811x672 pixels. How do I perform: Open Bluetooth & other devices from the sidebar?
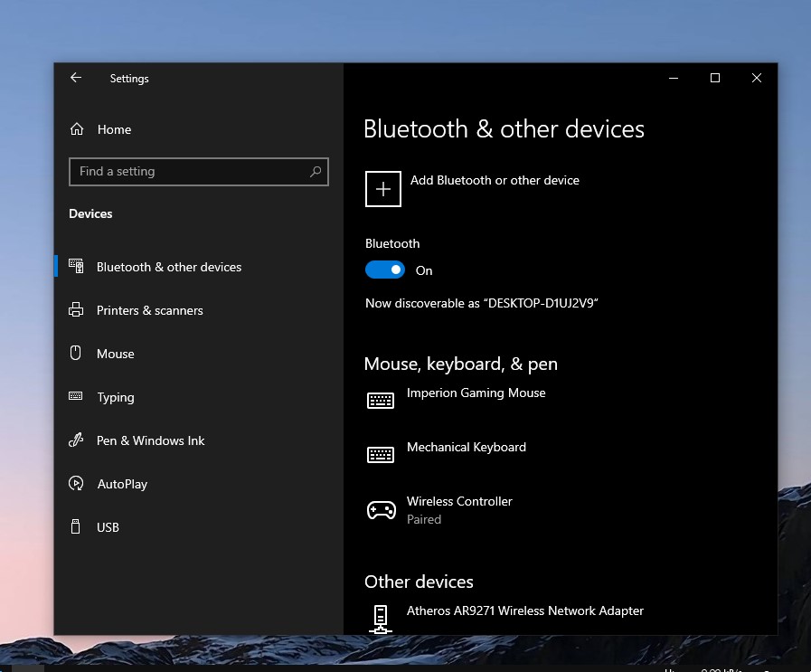[169, 267]
